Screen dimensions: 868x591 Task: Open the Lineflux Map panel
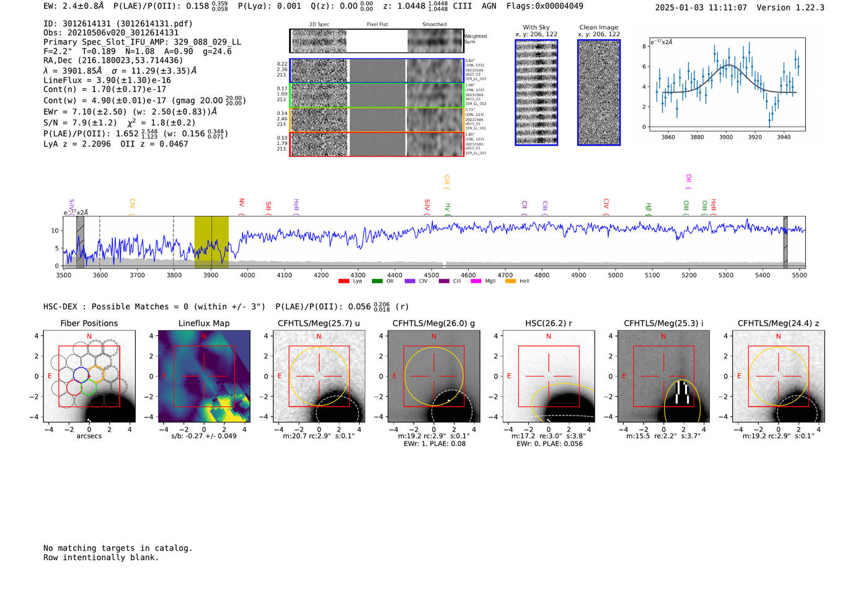(x=204, y=376)
